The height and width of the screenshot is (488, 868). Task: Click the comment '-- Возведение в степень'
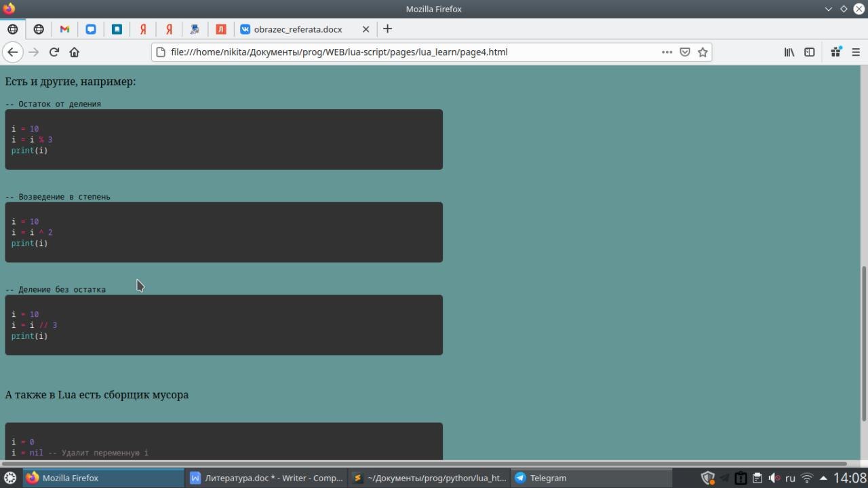point(58,197)
